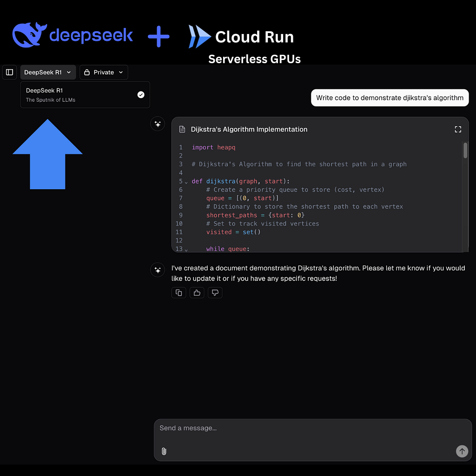Expand the document to fullscreen

click(x=458, y=129)
